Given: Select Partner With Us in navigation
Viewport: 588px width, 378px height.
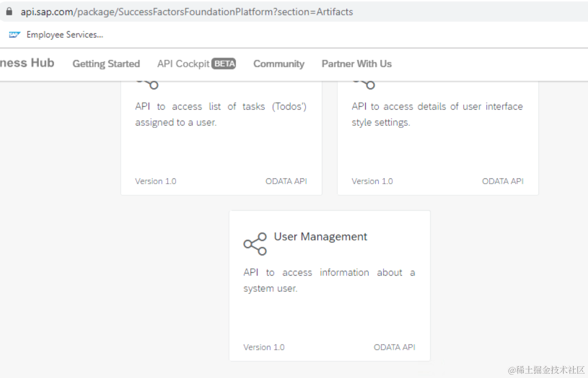Looking at the screenshot, I should coord(357,63).
